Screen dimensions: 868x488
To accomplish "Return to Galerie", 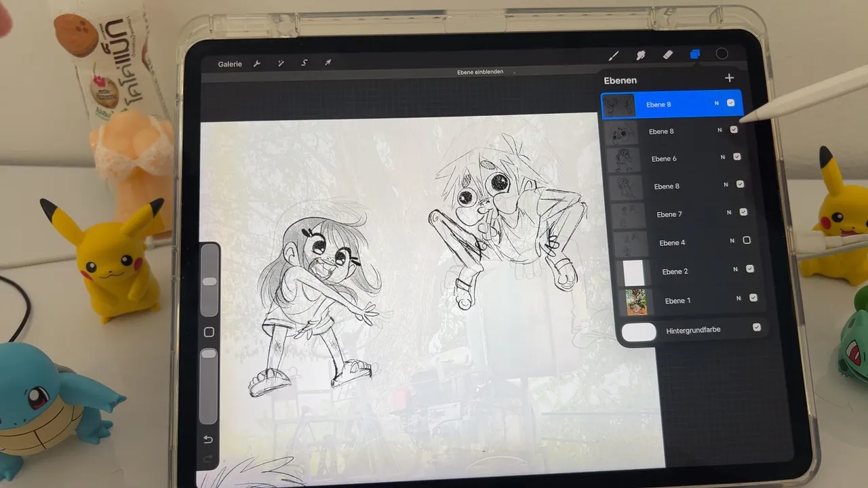I will click(x=230, y=64).
